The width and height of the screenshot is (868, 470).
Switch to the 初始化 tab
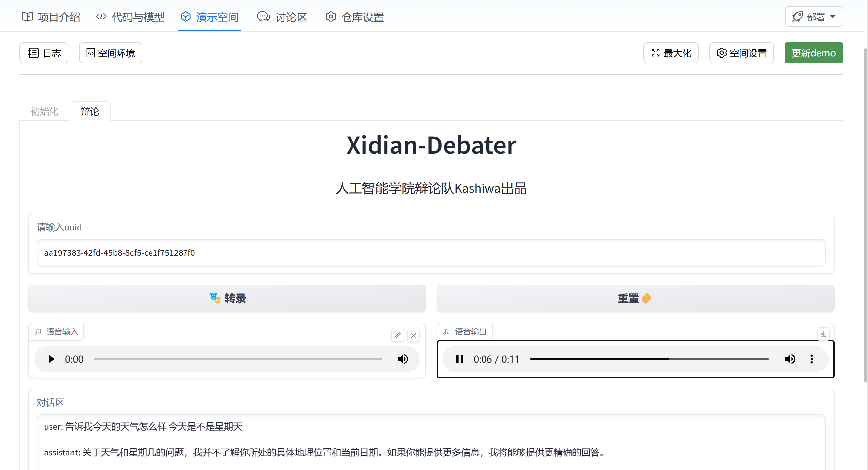coord(45,111)
